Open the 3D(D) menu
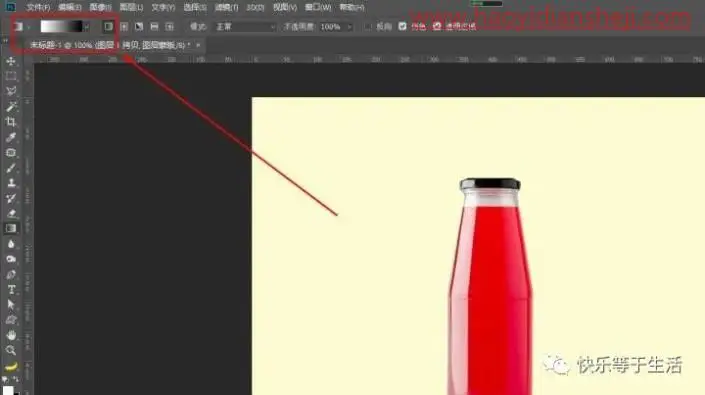 point(255,7)
